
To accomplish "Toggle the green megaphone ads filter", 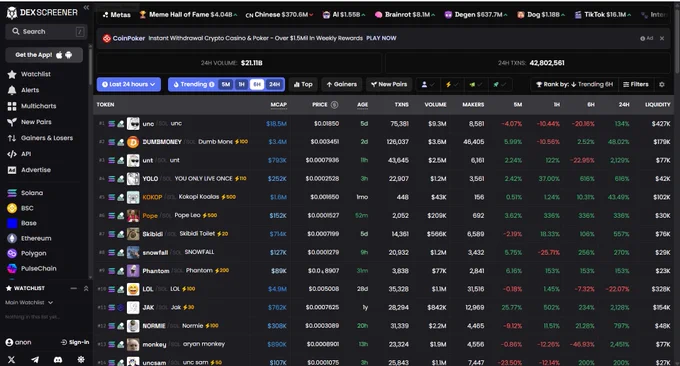I will coord(475,85).
